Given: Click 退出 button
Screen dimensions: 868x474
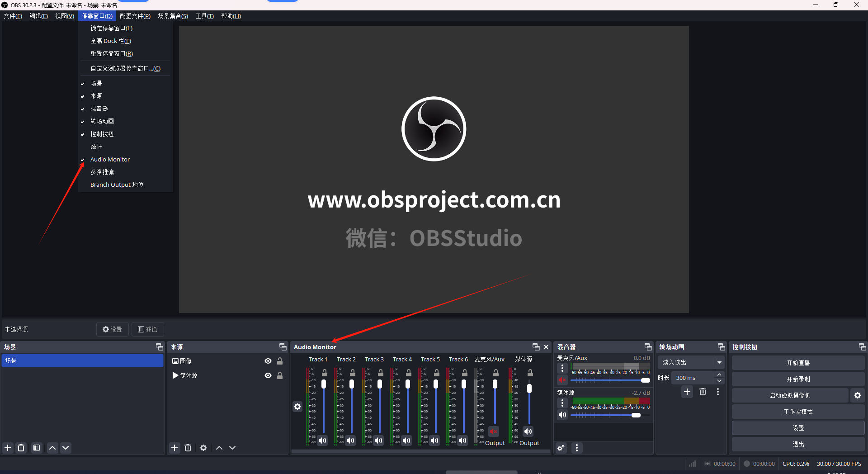Looking at the screenshot, I should coord(798,444).
